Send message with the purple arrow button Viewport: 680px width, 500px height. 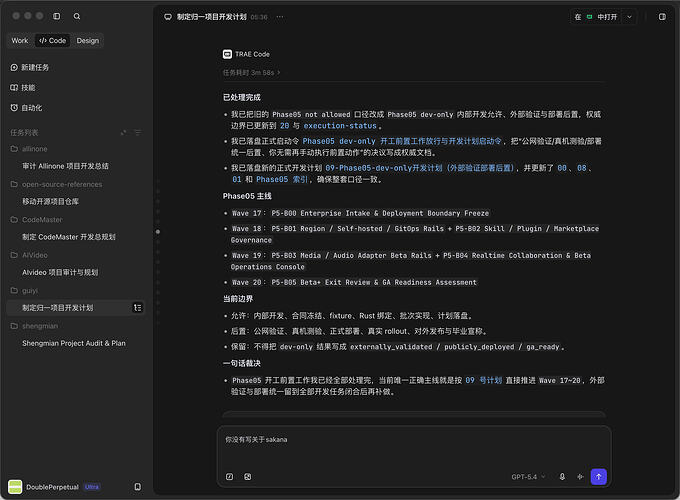coord(598,477)
